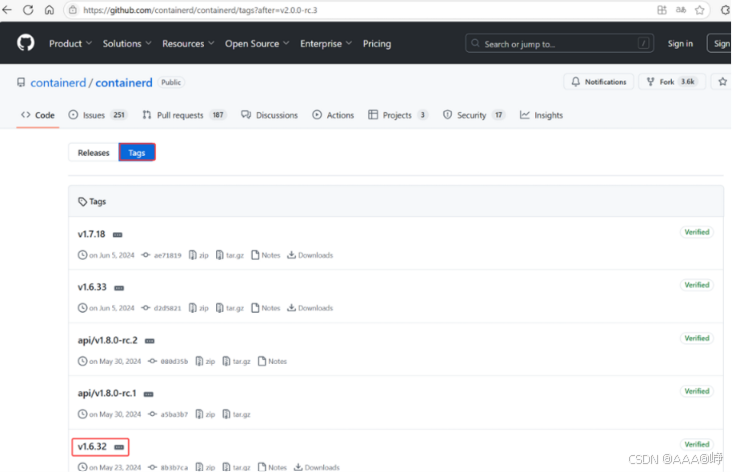Open the Projects tab
The width and height of the screenshot is (732, 472).
pos(398,115)
